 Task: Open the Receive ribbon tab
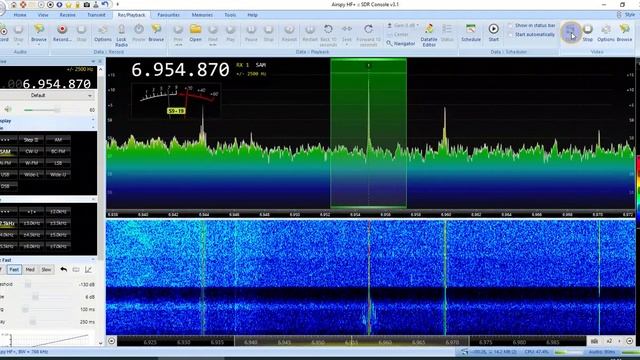(x=67, y=15)
